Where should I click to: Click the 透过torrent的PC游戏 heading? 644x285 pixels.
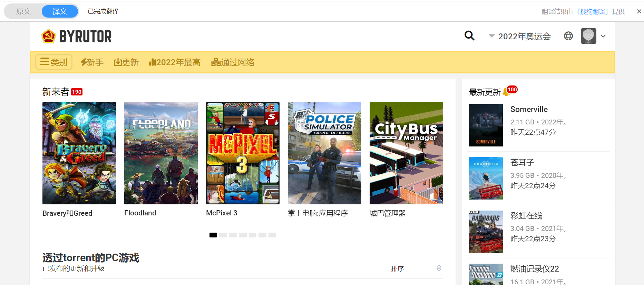91,258
